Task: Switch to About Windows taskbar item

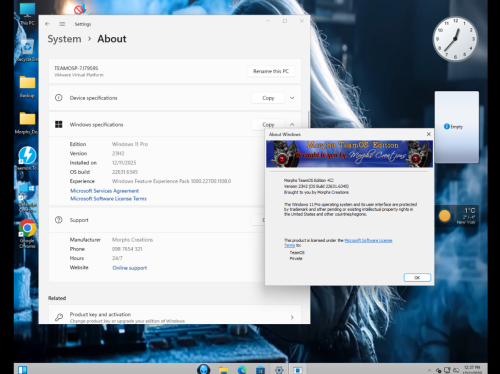Action: [298, 370]
